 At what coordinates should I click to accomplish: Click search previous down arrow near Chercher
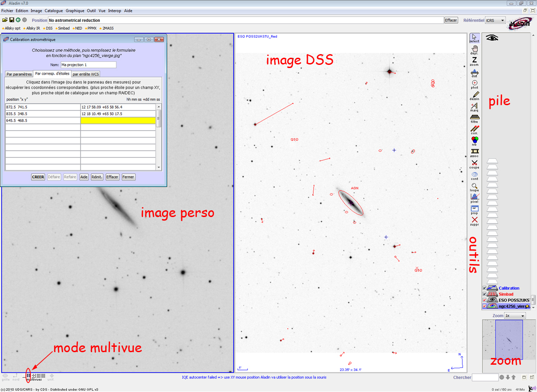(x=507, y=377)
